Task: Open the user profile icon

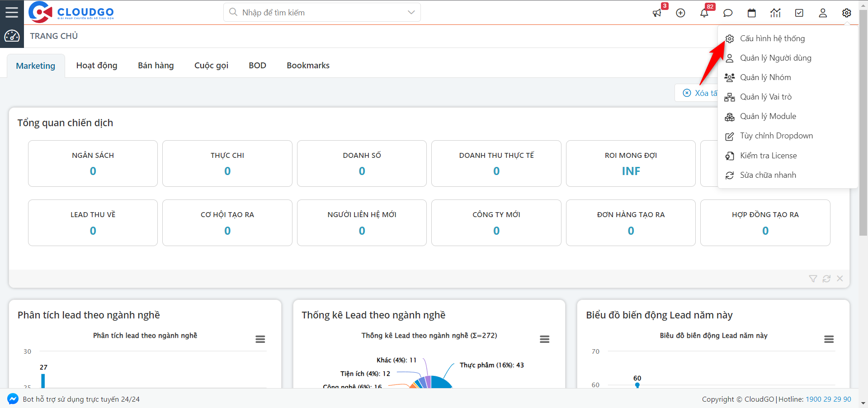Action: point(823,13)
